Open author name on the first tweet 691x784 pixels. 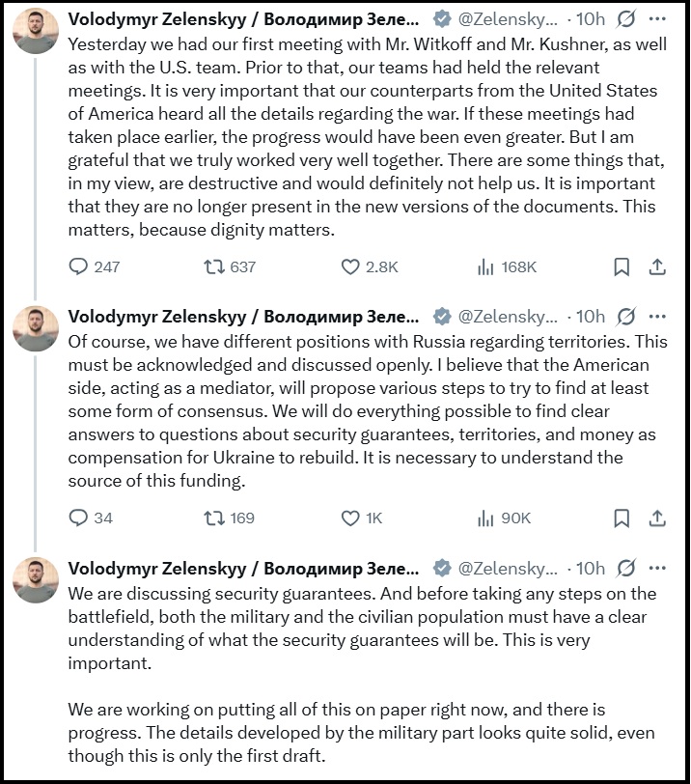[x=244, y=19]
